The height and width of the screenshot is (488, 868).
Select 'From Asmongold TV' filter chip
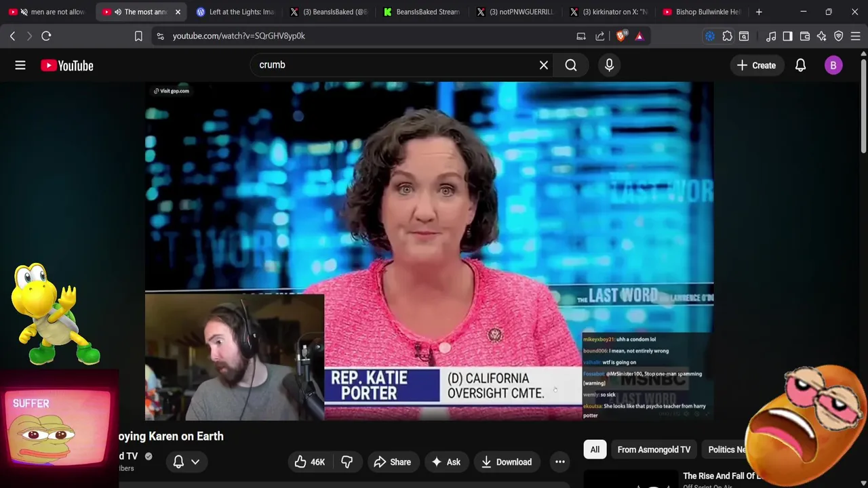click(654, 449)
